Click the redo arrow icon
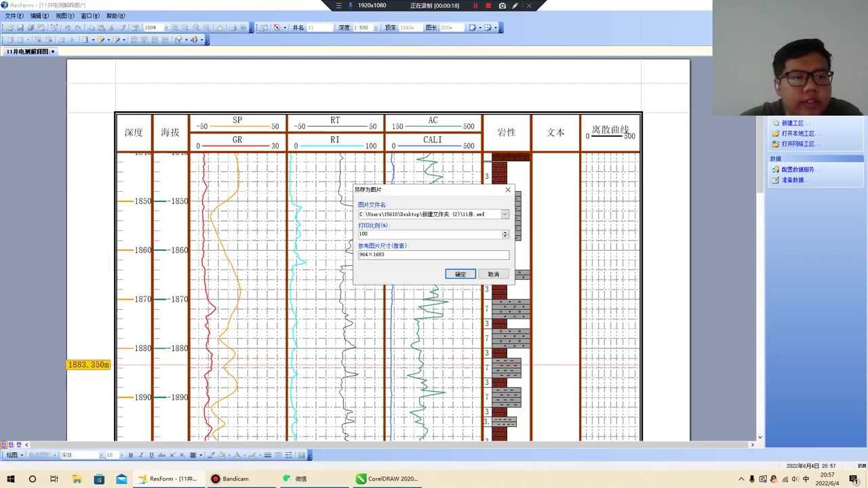This screenshot has height=488, width=868. [x=78, y=28]
